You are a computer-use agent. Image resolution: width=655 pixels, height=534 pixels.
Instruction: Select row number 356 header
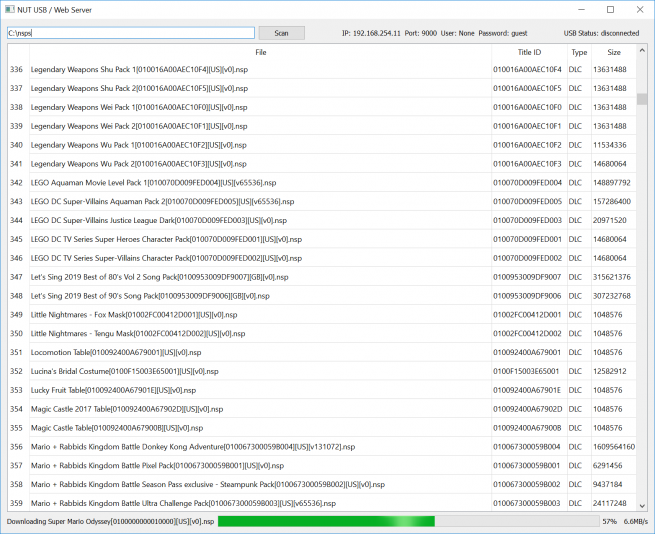click(x=15, y=446)
